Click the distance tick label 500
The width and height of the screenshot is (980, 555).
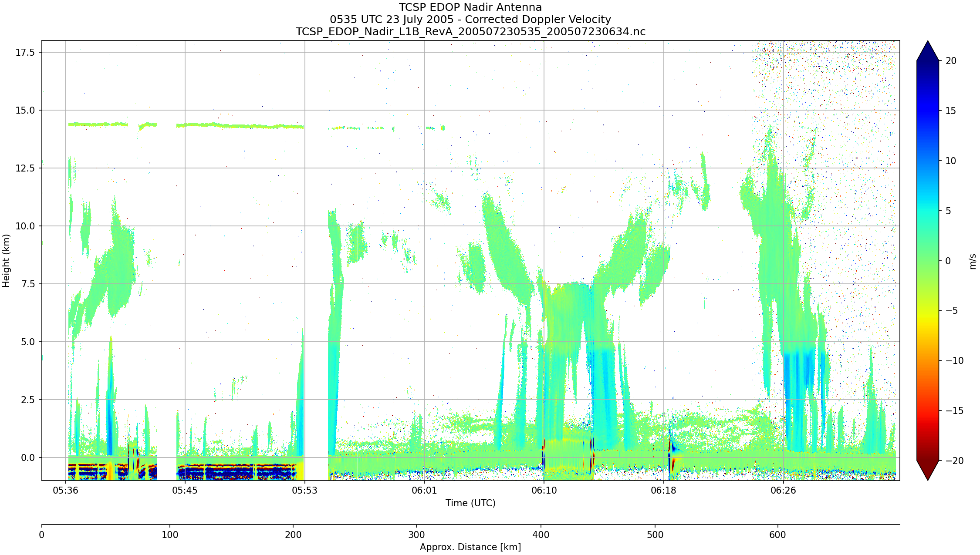pos(655,535)
